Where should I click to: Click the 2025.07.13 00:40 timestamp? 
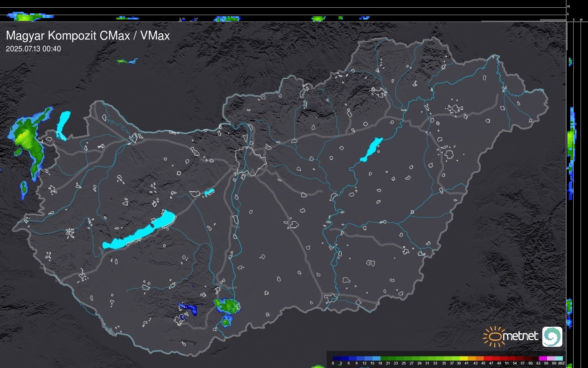coord(33,49)
